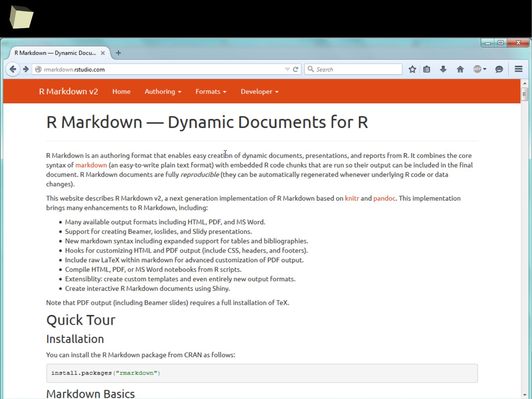Open the Adblock Plus ABP icon
The height and width of the screenshot is (399, 532).
(477, 69)
